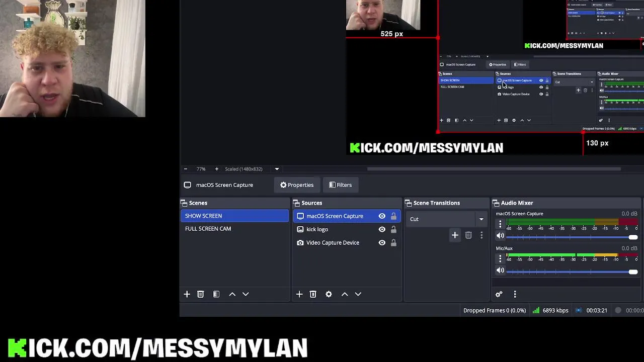Image resolution: width=644 pixels, height=362 pixels.
Task: Select the SHOW SCREEN scene
Action: tap(234, 216)
